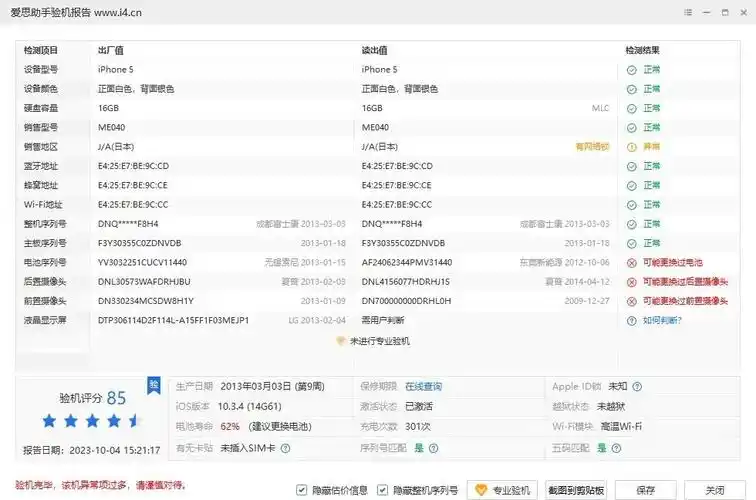Click the 检测结果 column header
The image size is (756, 500).
[x=642, y=50]
